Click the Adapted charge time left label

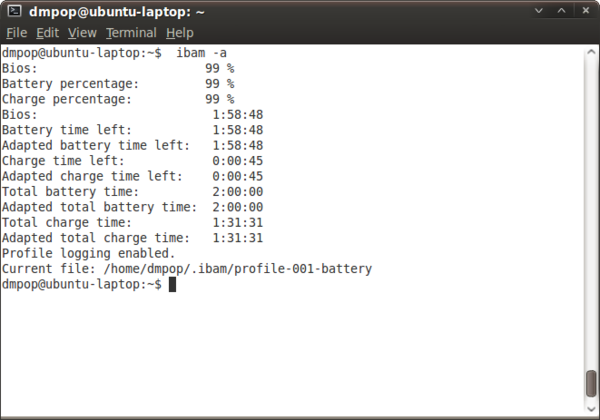[91, 176]
